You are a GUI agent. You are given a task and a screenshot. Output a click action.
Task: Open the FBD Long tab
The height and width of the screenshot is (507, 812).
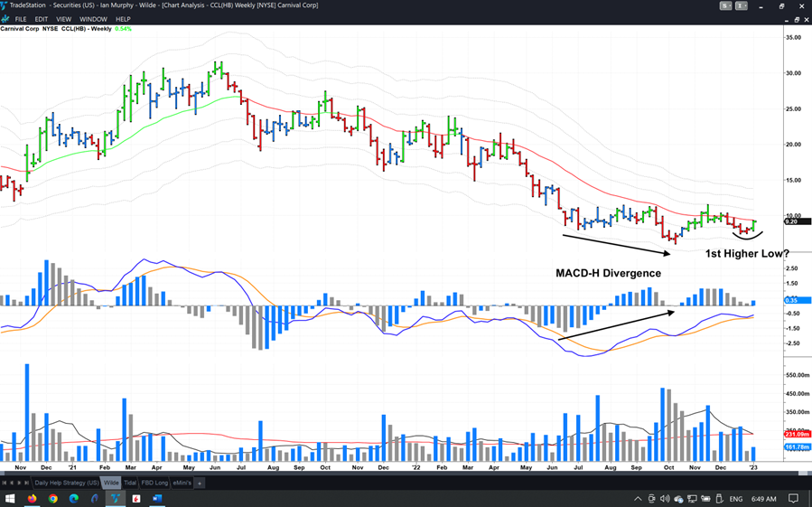pos(154,483)
